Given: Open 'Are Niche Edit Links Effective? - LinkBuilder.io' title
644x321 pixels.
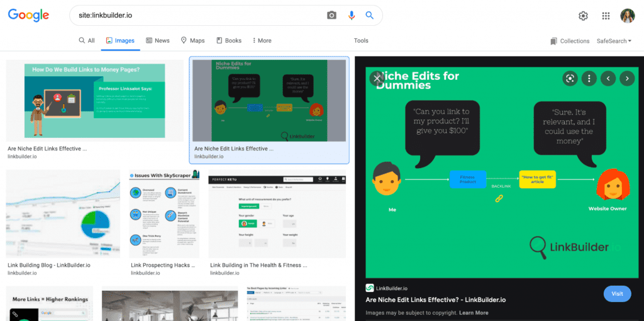Looking at the screenshot, I should coord(436,300).
